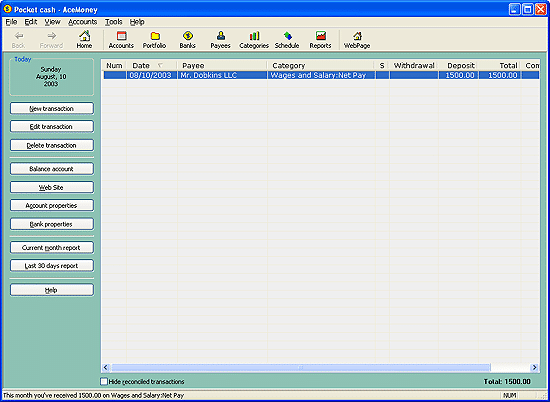Image resolution: width=550 pixels, height=402 pixels.
Task: Open the Schedule toolbar icon
Action: pyautogui.click(x=287, y=36)
